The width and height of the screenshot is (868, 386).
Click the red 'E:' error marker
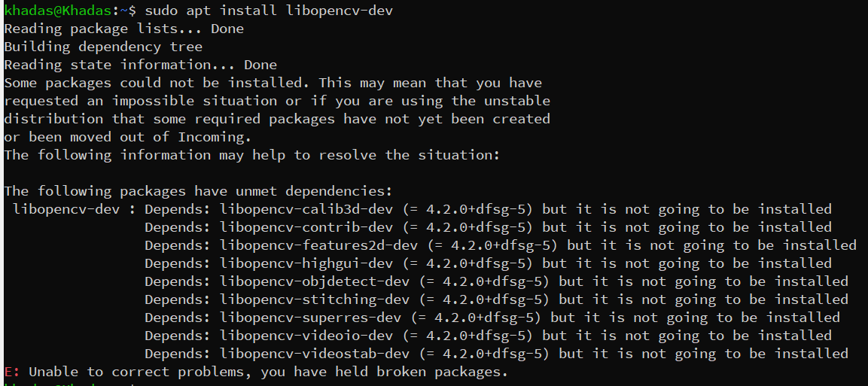tap(12, 372)
